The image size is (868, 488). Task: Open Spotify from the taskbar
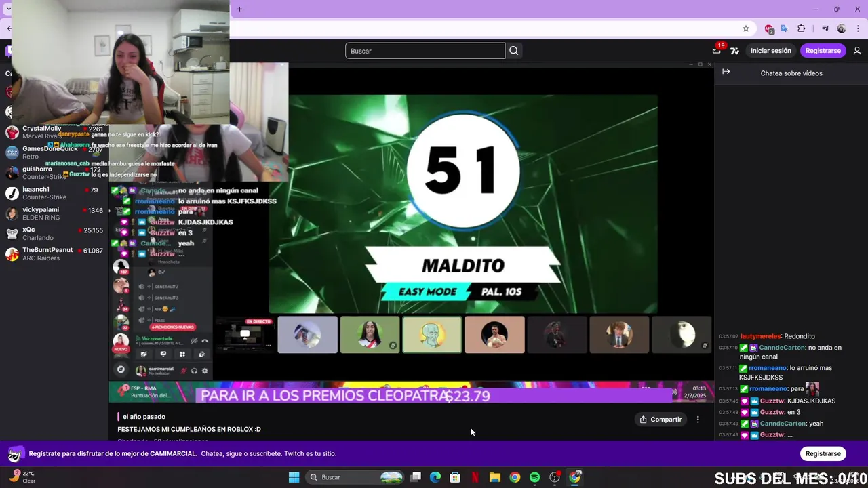pyautogui.click(x=534, y=477)
